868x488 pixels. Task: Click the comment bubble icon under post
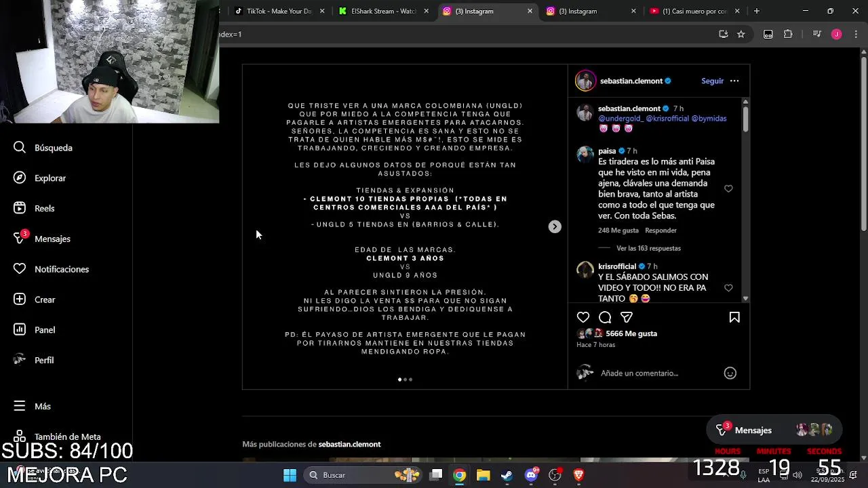click(605, 317)
